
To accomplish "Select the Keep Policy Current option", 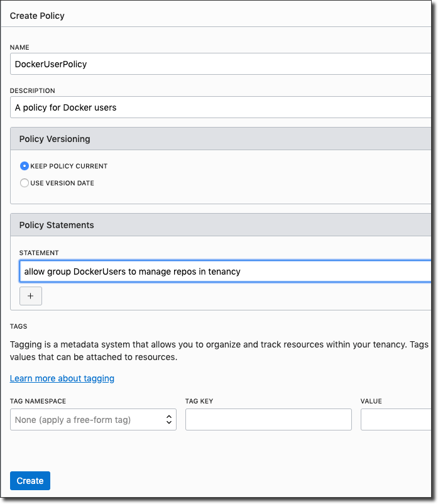I will click(25, 166).
